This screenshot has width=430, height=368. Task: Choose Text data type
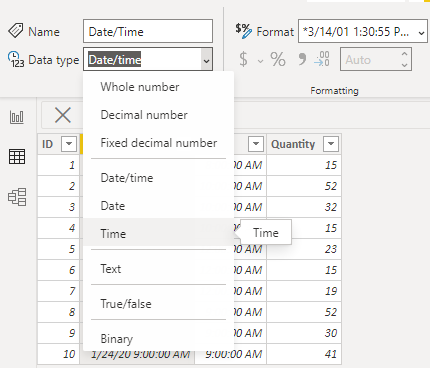158,269
